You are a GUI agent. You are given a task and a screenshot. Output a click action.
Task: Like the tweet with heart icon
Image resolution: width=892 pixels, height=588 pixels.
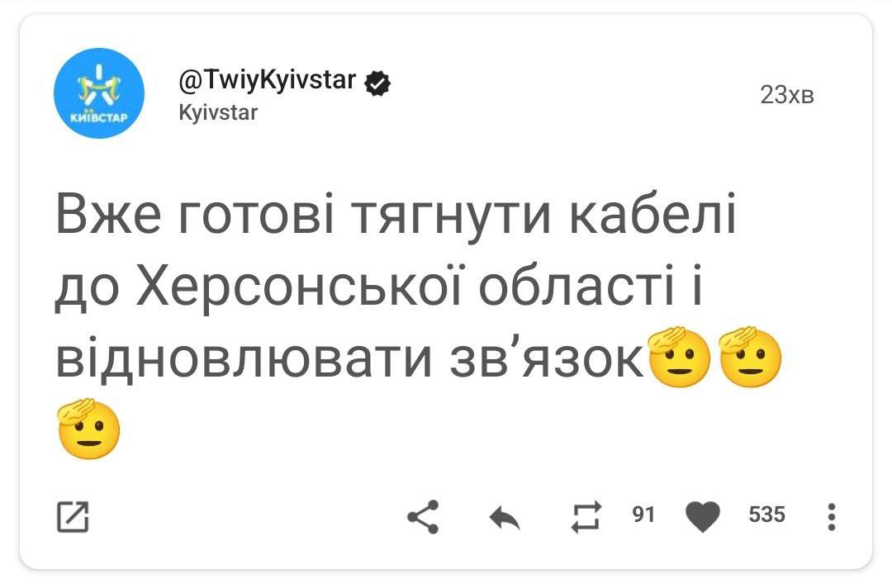pyautogui.click(x=703, y=517)
